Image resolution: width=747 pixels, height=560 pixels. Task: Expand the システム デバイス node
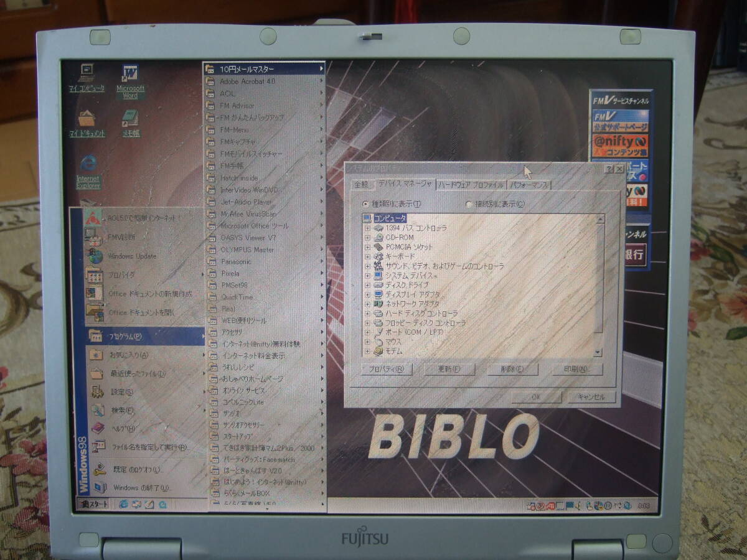(367, 276)
